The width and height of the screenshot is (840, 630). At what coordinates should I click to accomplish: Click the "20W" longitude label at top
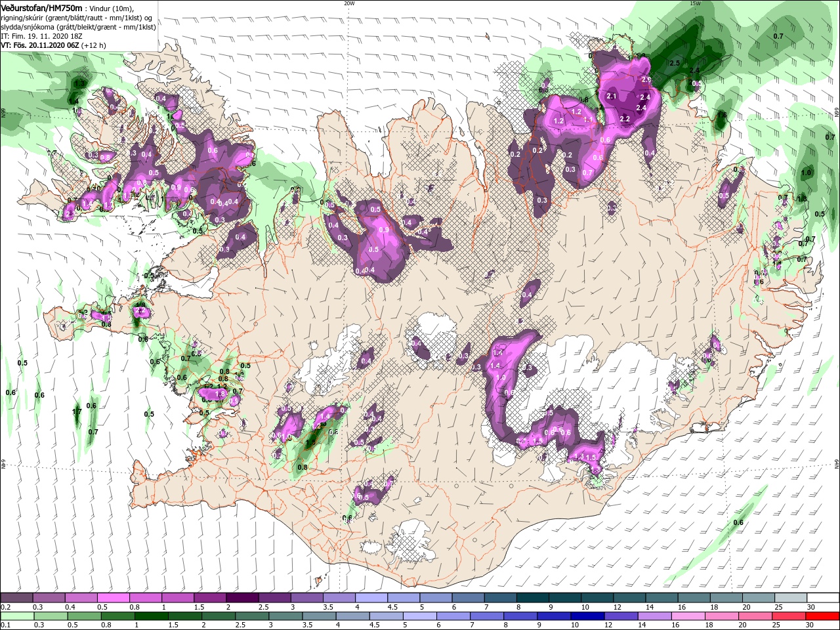(349, 3)
